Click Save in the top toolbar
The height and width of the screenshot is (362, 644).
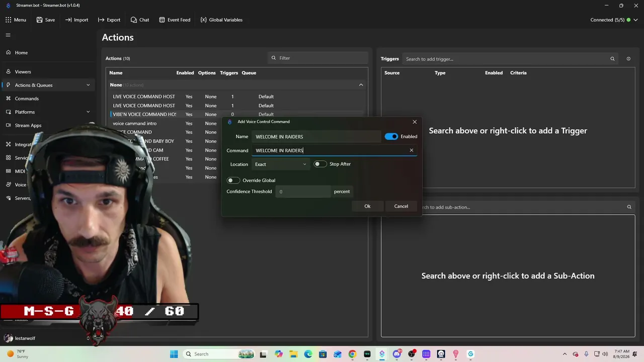(45, 20)
